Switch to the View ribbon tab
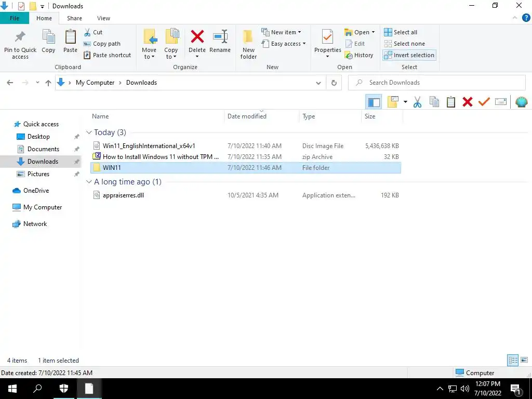 tap(103, 18)
